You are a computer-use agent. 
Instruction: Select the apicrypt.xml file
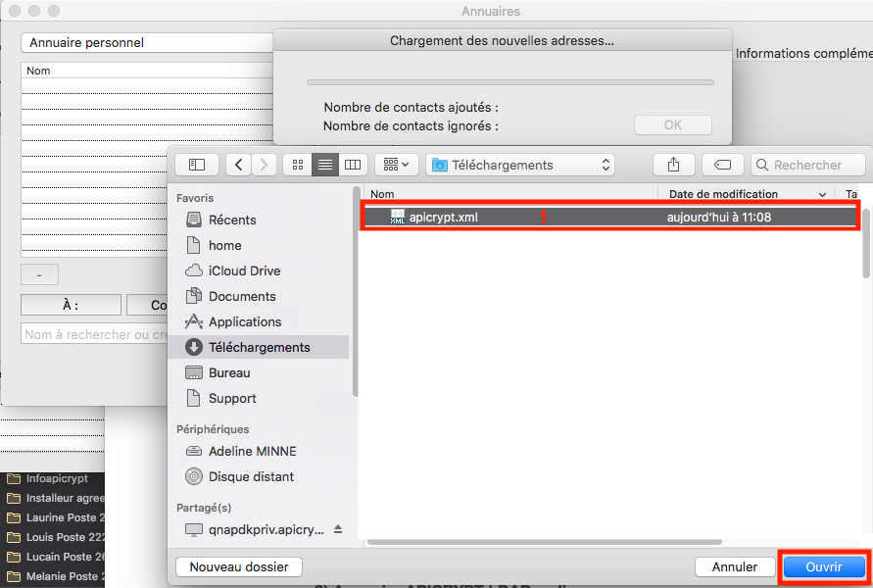pyautogui.click(x=444, y=217)
